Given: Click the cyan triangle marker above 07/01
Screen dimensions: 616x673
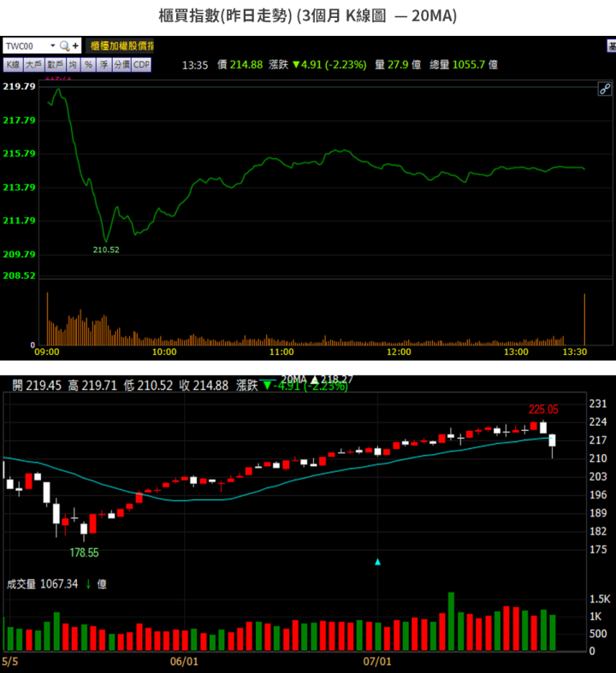Looking at the screenshot, I should (378, 562).
